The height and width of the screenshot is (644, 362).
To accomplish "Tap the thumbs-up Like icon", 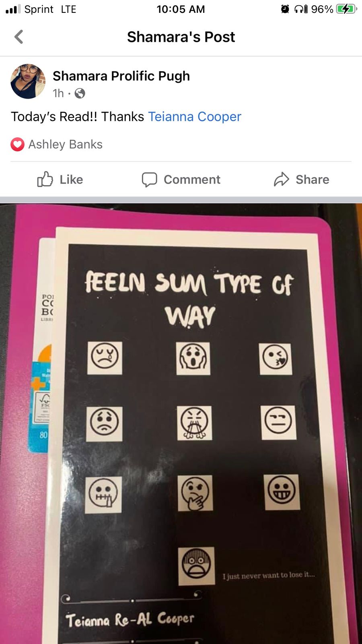I will 45,180.
